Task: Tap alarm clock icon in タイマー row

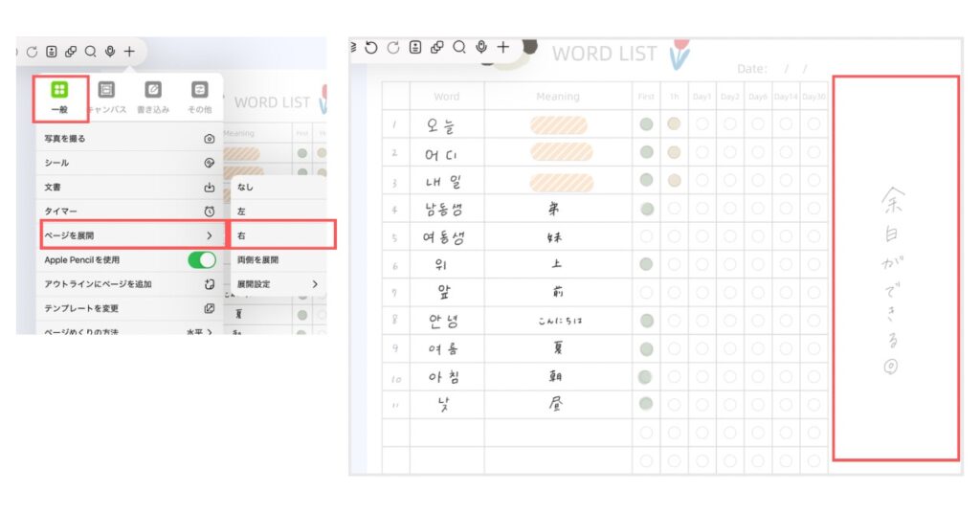Action: pyautogui.click(x=210, y=212)
